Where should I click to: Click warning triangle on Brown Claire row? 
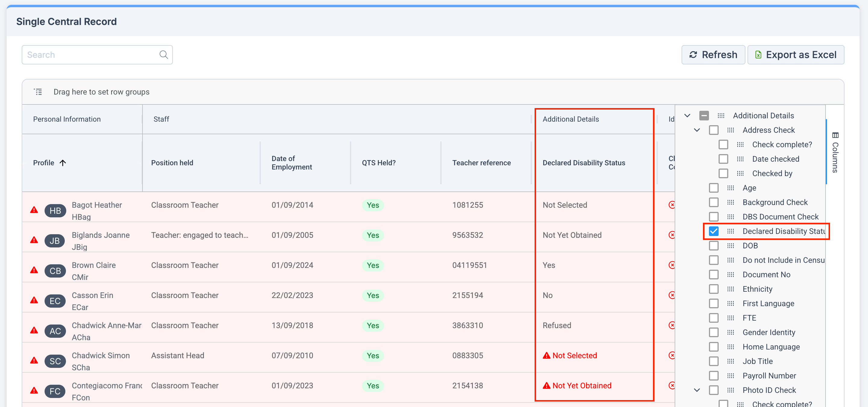(34, 270)
